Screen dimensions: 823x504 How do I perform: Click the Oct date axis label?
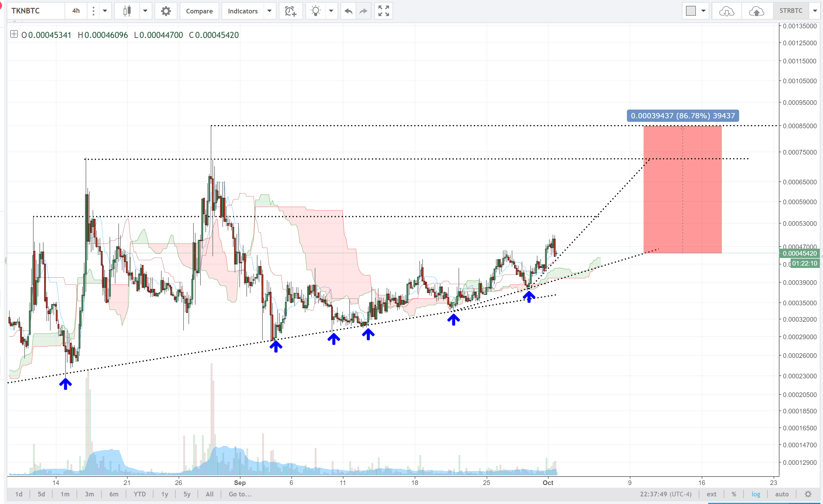click(x=548, y=482)
